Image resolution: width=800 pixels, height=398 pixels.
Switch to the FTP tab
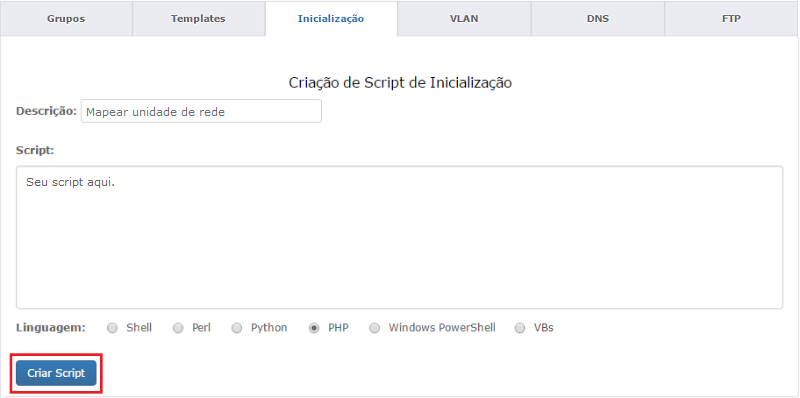732,19
